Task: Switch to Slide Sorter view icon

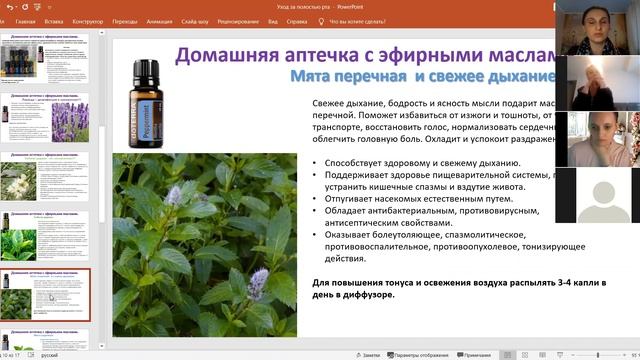Action: [525, 355]
